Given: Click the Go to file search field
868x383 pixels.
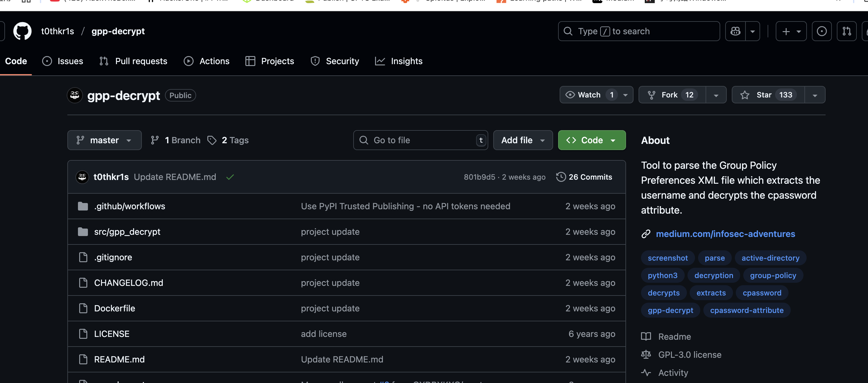Looking at the screenshot, I should coord(421,140).
